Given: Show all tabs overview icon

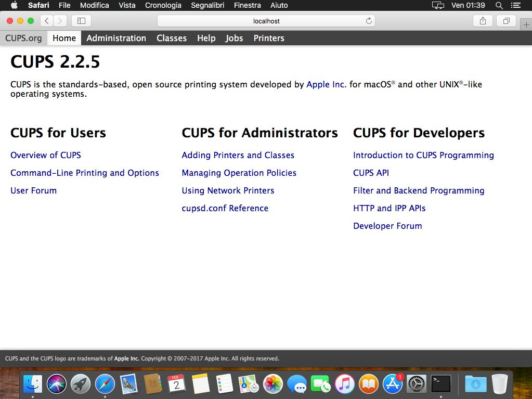Looking at the screenshot, I should (x=505, y=21).
